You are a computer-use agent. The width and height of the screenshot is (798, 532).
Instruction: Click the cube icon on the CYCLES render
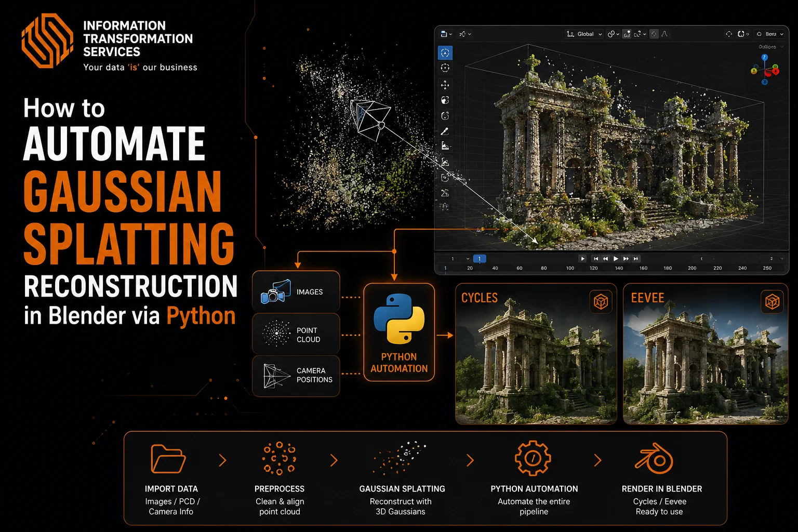[x=601, y=302]
